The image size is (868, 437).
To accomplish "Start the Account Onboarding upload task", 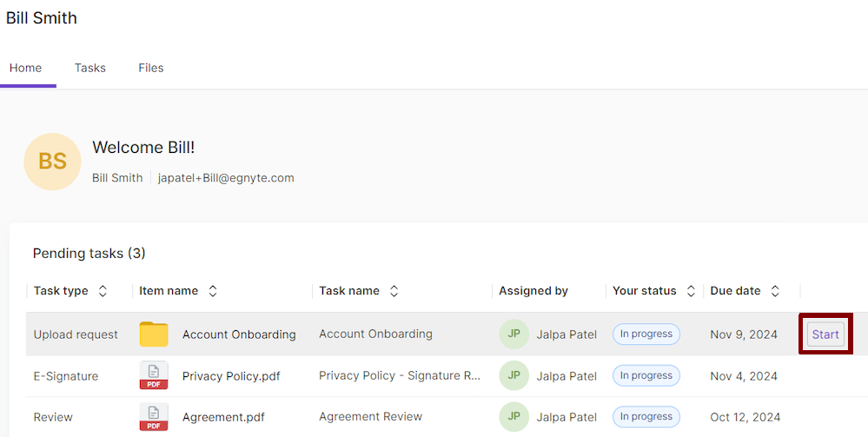I will [825, 334].
